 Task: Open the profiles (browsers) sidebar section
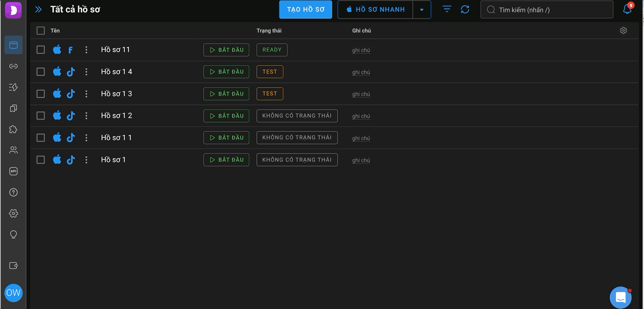pyautogui.click(x=14, y=45)
